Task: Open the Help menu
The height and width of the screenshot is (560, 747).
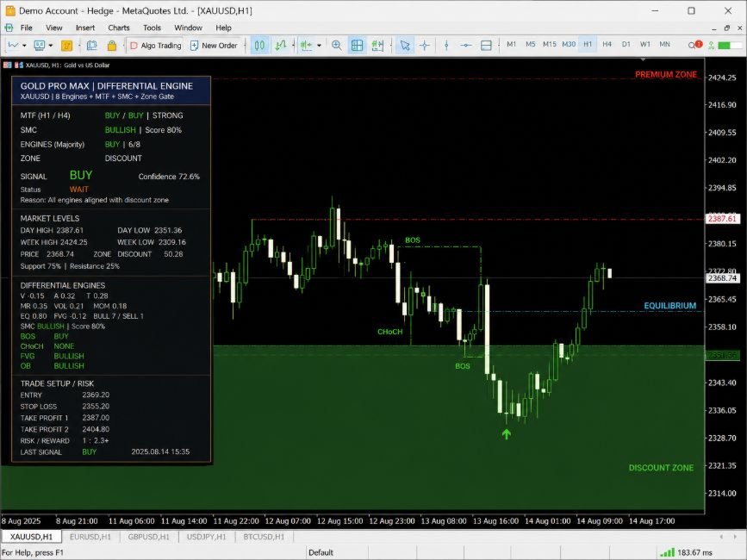Action: (x=223, y=28)
